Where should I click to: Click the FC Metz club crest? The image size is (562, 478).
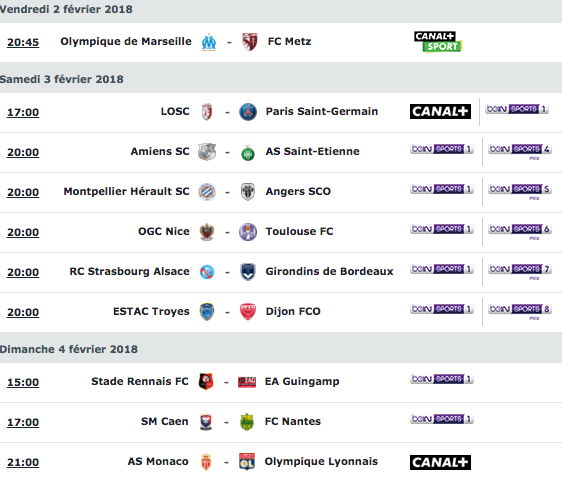pyautogui.click(x=250, y=42)
